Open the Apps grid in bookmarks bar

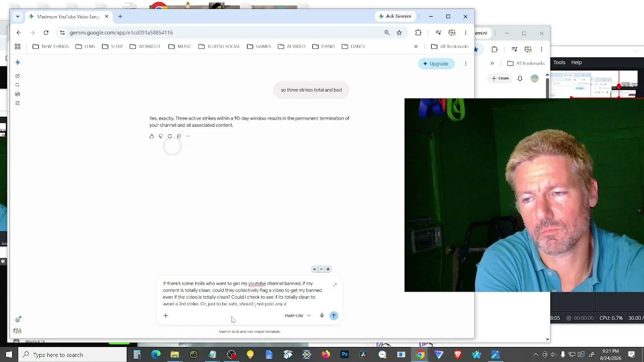pos(18,46)
